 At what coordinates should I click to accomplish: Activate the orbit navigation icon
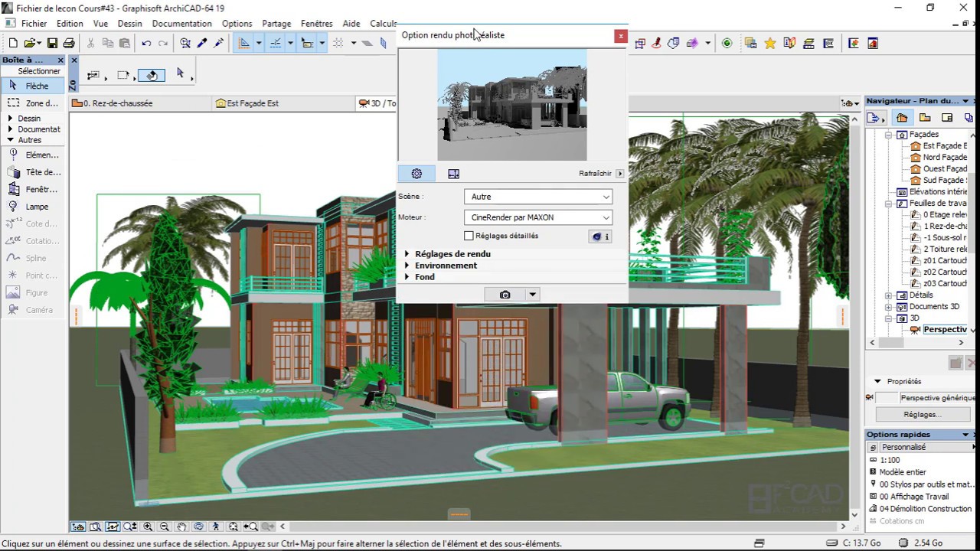click(x=199, y=527)
